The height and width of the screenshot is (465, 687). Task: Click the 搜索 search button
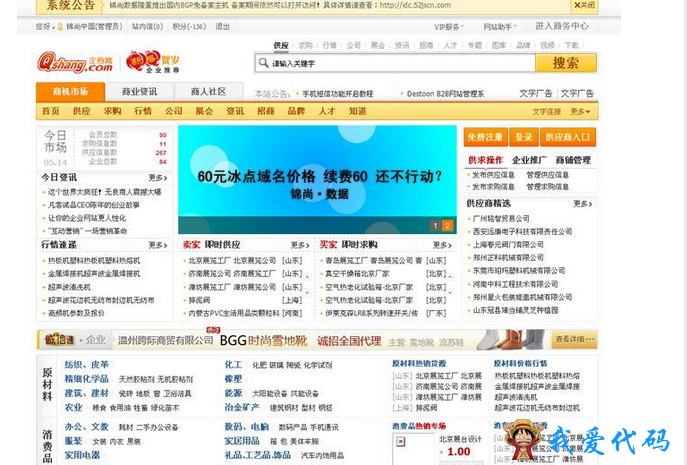click(566, 63)
